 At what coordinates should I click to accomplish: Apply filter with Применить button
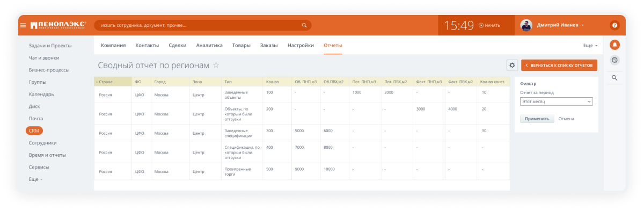pyautogui.click(x=537, y=119)
